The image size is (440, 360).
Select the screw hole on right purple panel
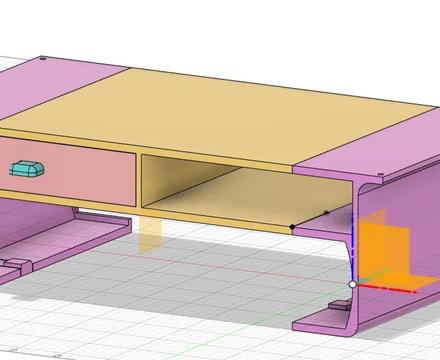(x=380, y=174)
